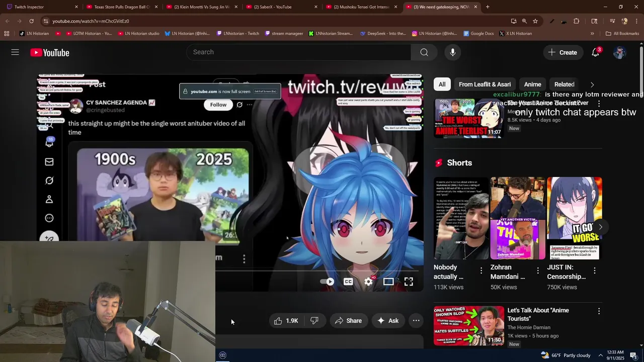
Task: Switch to Texas Store Pulls Dragon Ball tab
Action: click(x=122, y=7)
